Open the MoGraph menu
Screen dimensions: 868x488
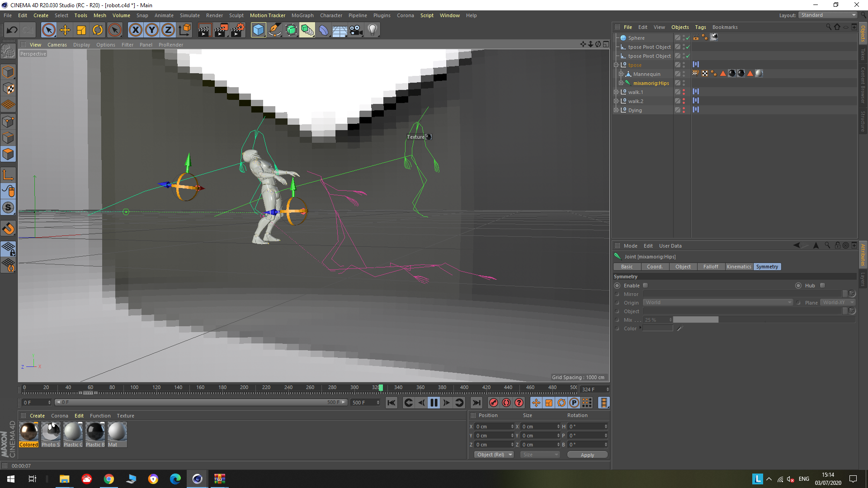pos(302,15)
